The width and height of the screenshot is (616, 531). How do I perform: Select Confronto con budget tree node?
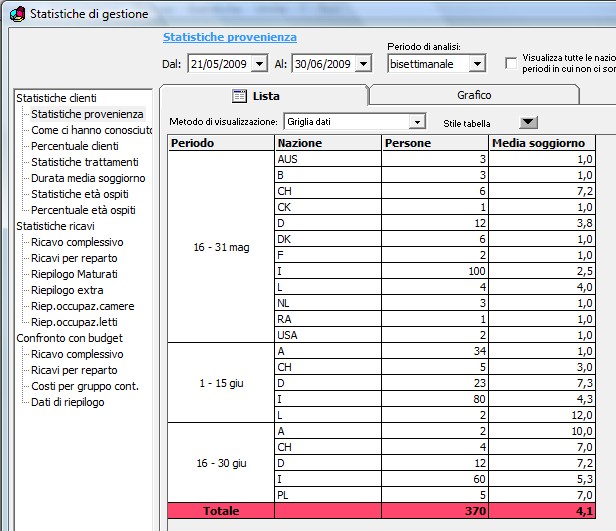(70, 338)
